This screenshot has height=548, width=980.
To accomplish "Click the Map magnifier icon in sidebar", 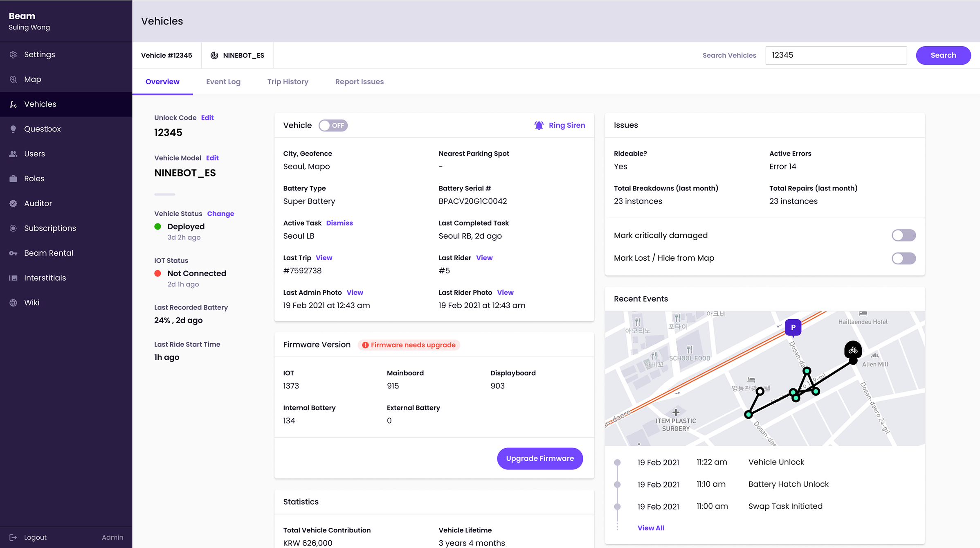I will pos(13,79).
